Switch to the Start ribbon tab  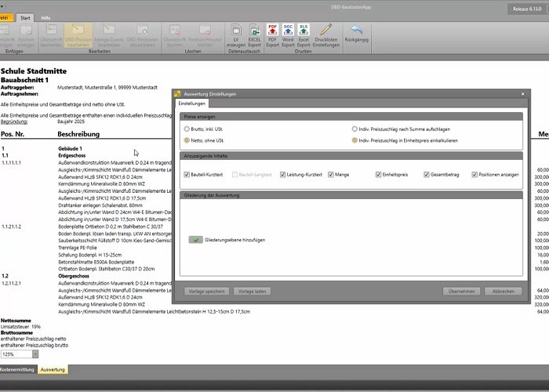25,18
